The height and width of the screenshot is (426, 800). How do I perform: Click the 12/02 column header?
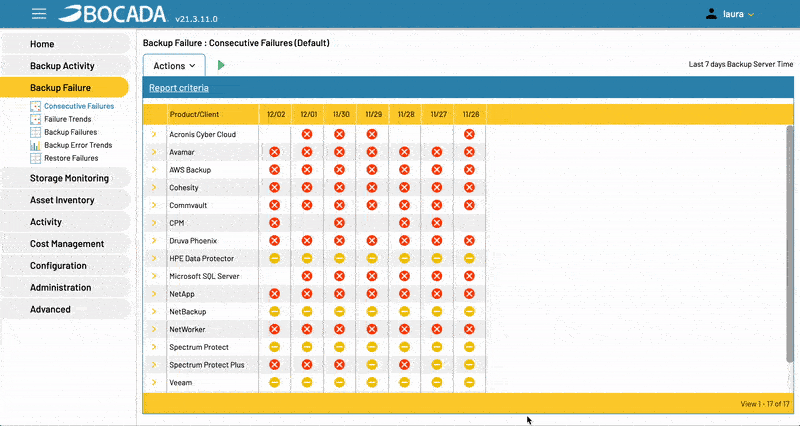pos(276,114)
